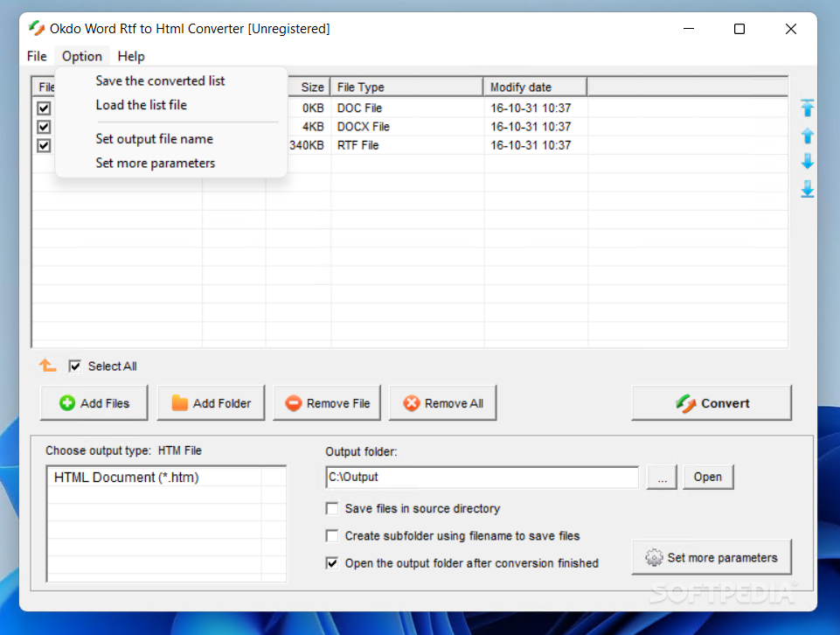Click the Add Folder button
Screen dimensions: 840x635
click(x=211, y=403)
